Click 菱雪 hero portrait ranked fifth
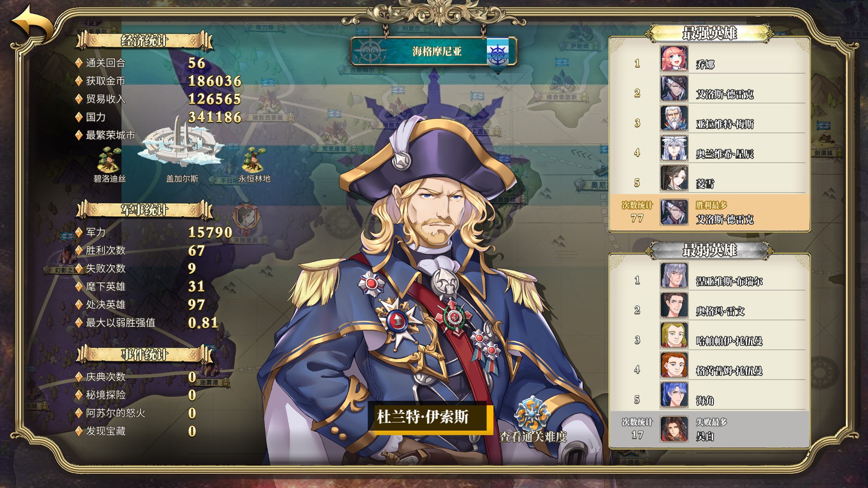Screen dimensions: 868x488 pos(674,178)
